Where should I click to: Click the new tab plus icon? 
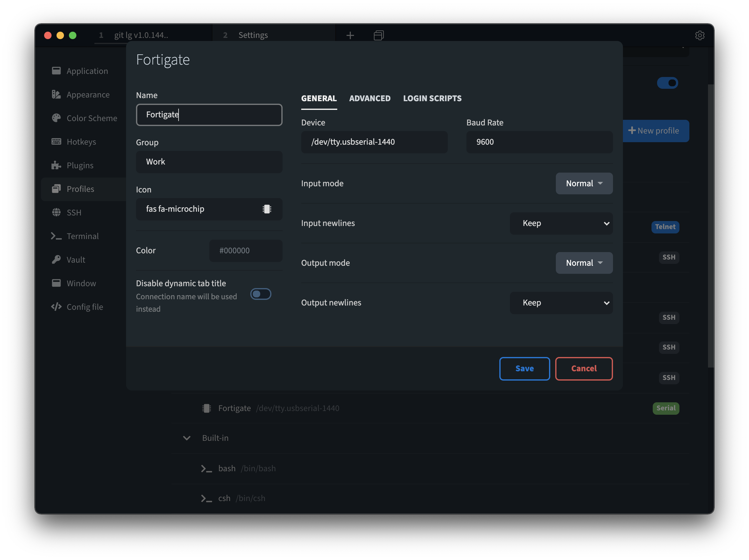350,35
